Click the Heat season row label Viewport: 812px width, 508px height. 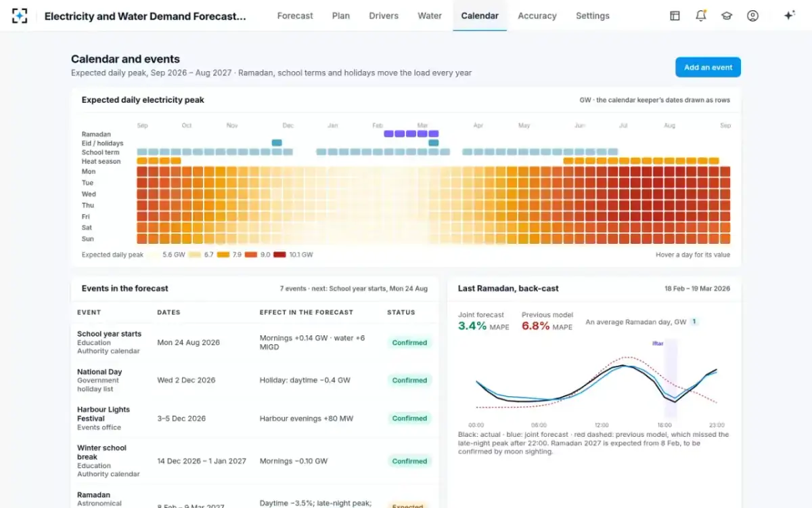click(x=101, y=161)
